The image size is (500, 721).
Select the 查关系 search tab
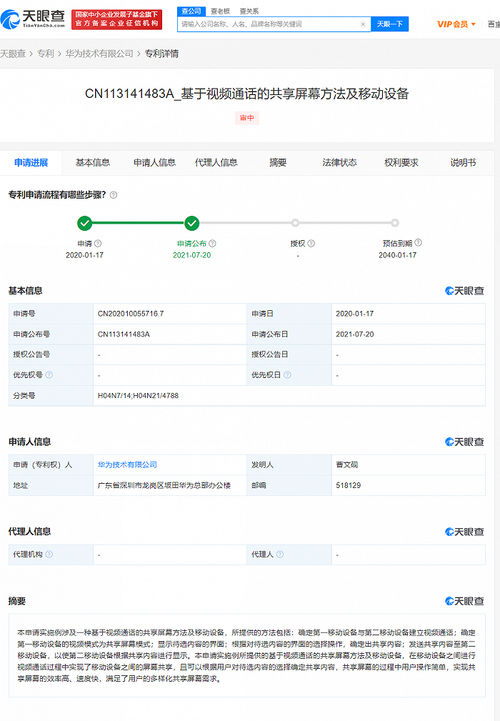point(249,11)
